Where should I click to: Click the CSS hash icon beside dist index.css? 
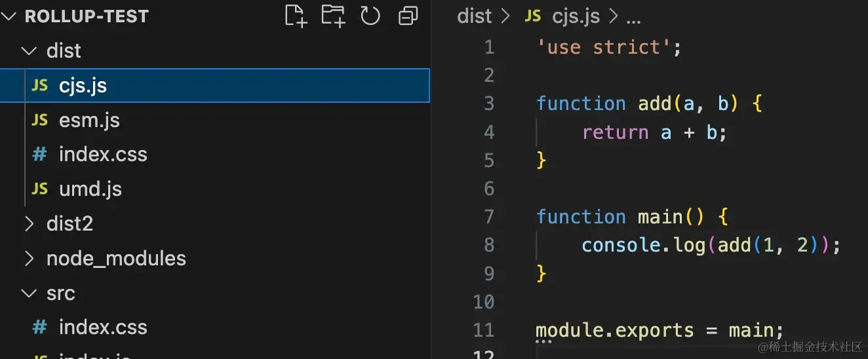tap(40, 155)
